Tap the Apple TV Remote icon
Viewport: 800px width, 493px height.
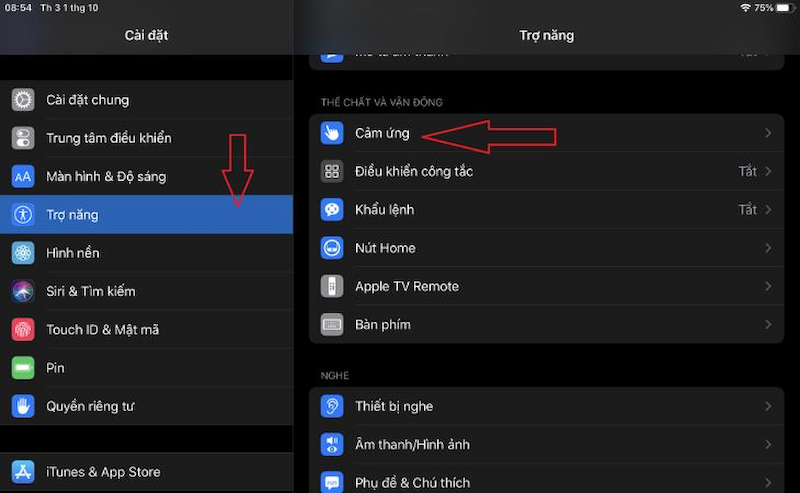pyautogui.click(x=332, y=286)
